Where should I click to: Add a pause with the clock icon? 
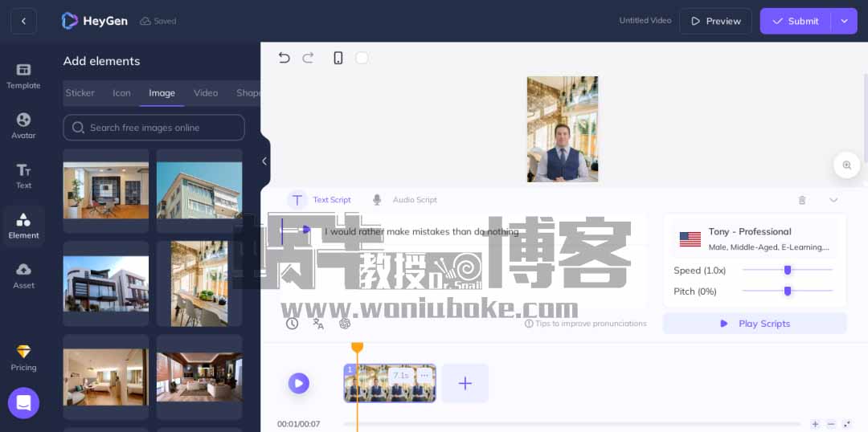[292, 324]
